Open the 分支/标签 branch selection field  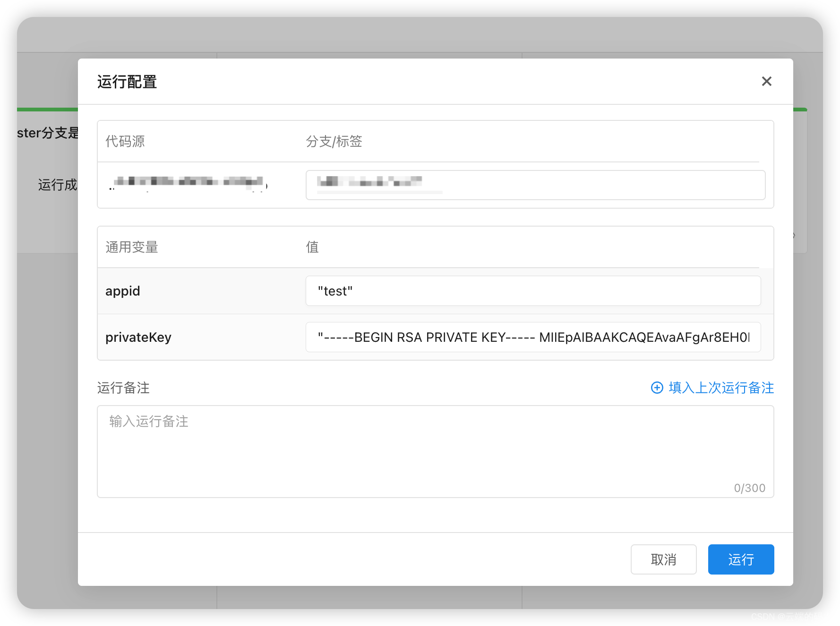[x=535, y=185]
